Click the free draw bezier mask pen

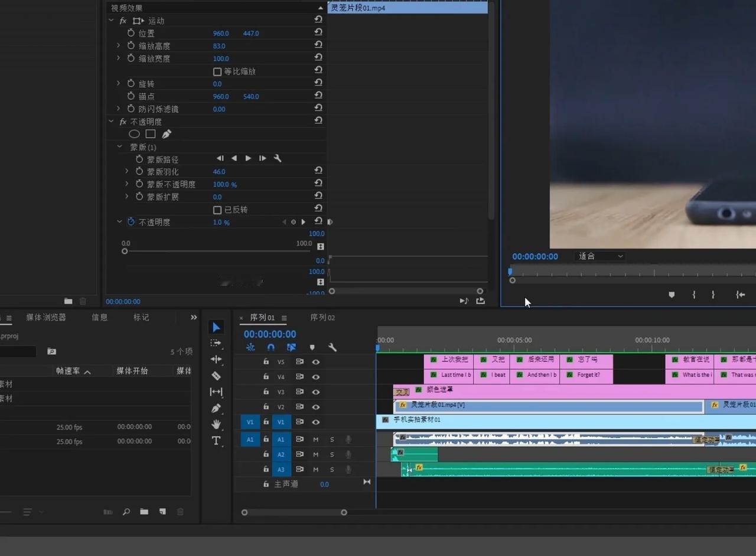167,134
